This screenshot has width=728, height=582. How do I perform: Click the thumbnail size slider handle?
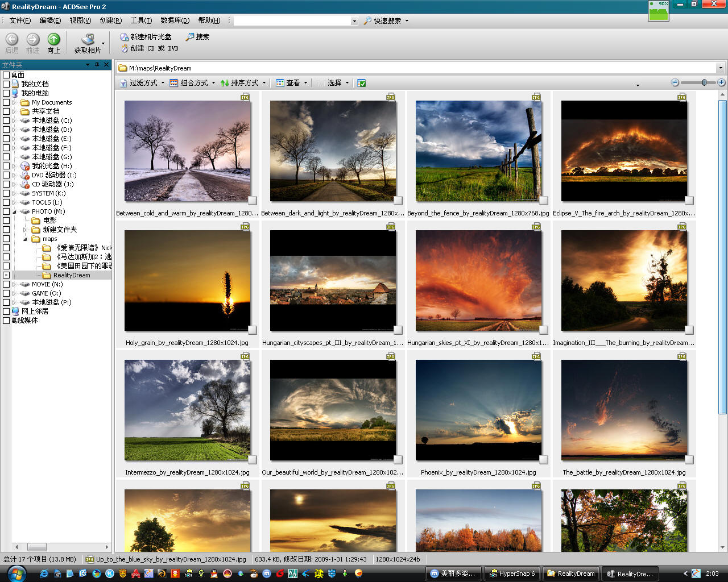[x=704, y=82]
